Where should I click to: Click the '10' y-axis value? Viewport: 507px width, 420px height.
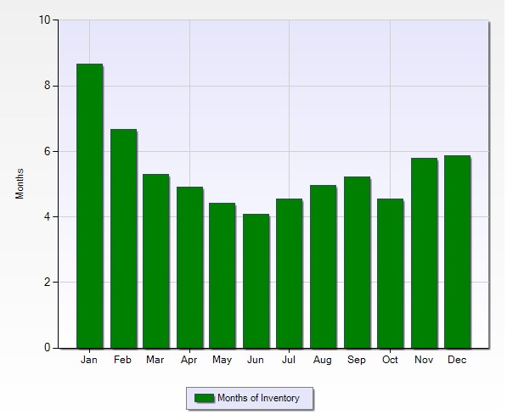point(45,20)
